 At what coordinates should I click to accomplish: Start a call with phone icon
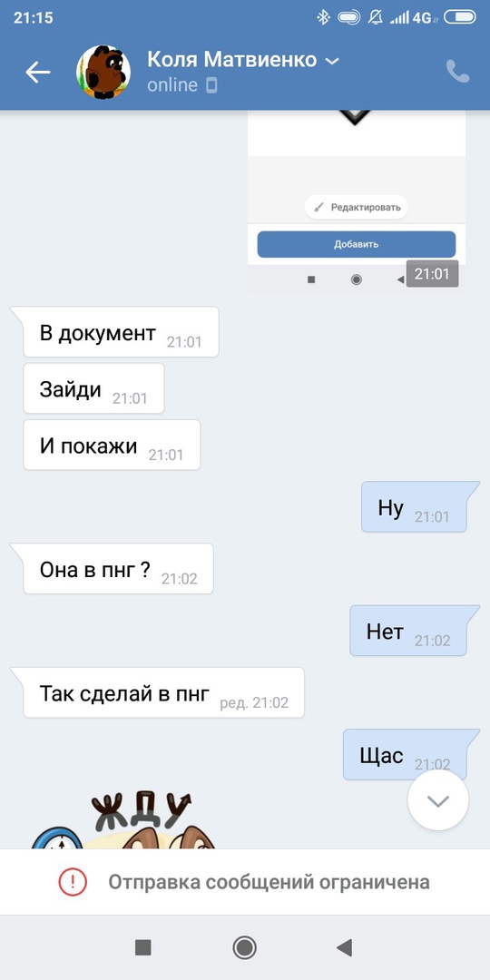coord(457,72)
